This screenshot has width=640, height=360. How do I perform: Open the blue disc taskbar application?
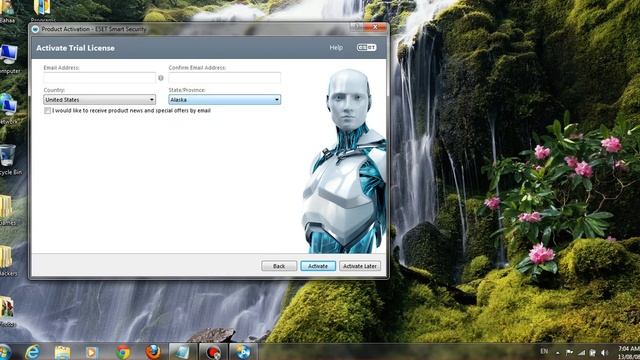pos(243,352)
